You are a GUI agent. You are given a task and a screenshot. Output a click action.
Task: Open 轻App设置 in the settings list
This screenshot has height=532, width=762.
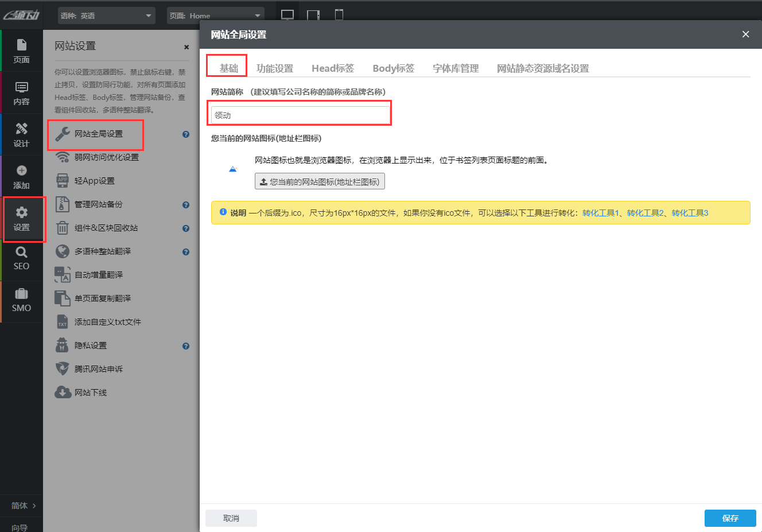[x=95, y=181]
